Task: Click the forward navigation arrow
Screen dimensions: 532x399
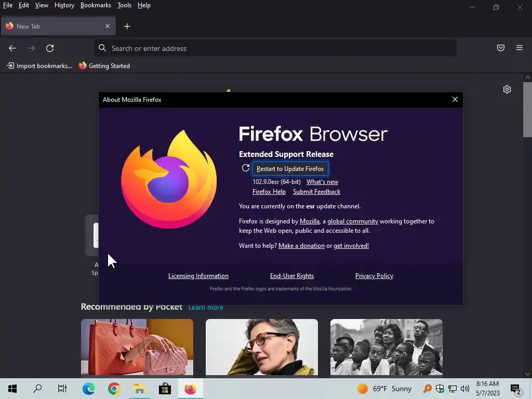Action: pos(31,48)
